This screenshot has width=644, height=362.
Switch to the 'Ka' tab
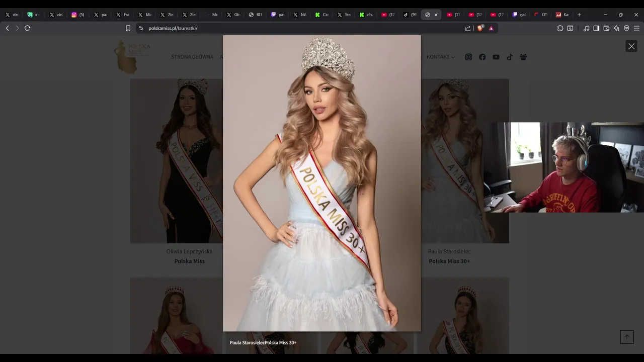(563, 15)
